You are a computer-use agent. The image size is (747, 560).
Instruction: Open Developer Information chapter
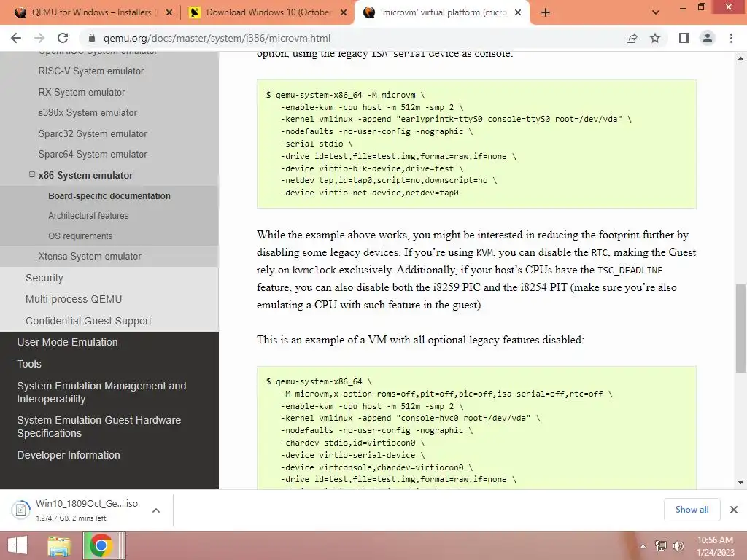pyautogui.click(x=69, y=455)
